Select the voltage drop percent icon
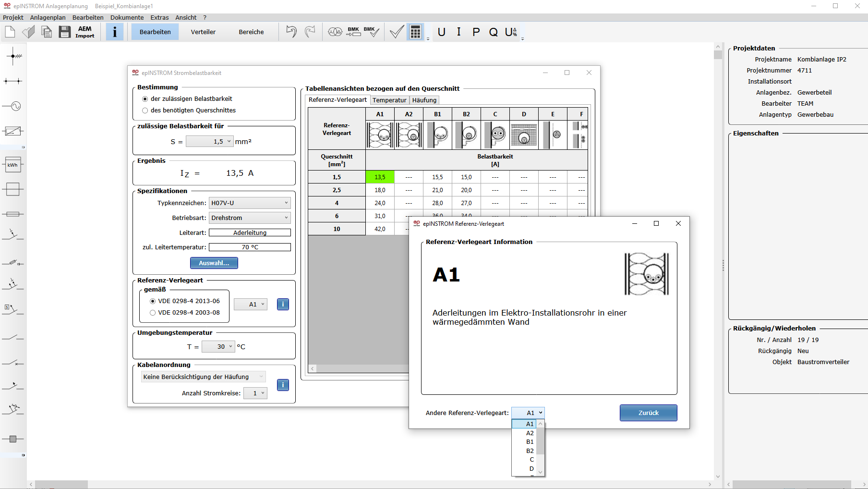Screen dimensions: 868x489 coord(511,32)
